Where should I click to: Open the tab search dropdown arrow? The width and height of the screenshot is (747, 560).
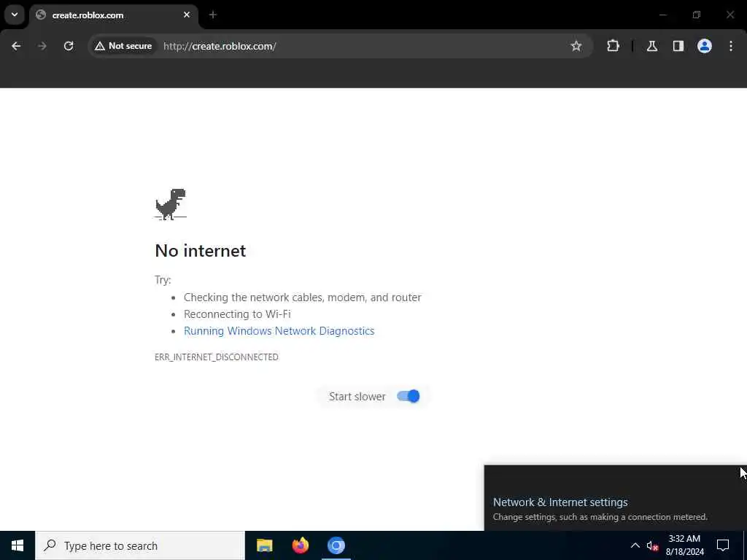15,15
